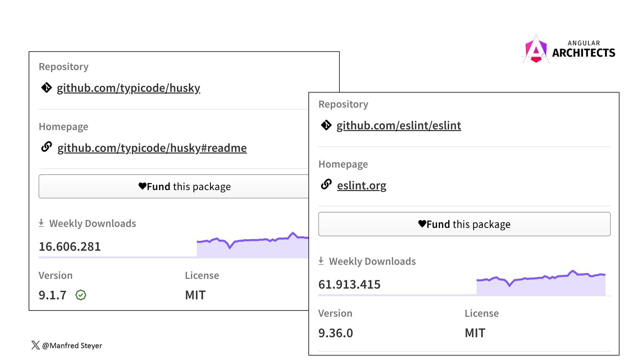Click the husky weekly downloads sparkline chart
This screenshot has height=362, width=644.
pos(253,245)
